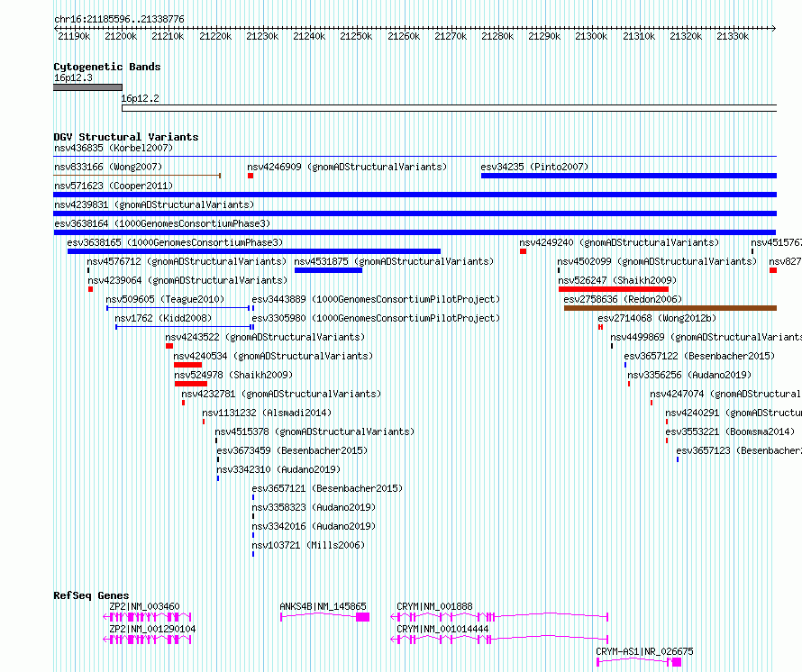Click the red nsv4246909 gnomAD variant marker
Viewport: 802px width, 672px height.
point(251,176)
